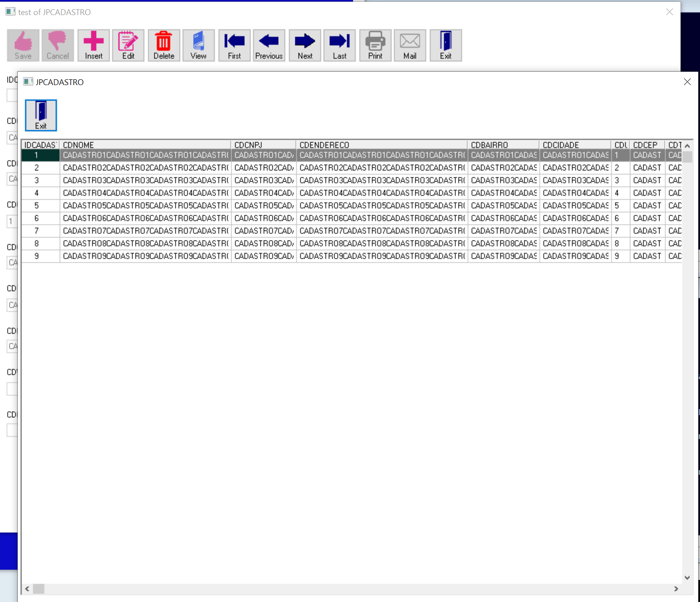The width and height of the screenshot is (700, 602).
Task: Close the JPCADASTRO browse window
Action: (x=687, y=82)
